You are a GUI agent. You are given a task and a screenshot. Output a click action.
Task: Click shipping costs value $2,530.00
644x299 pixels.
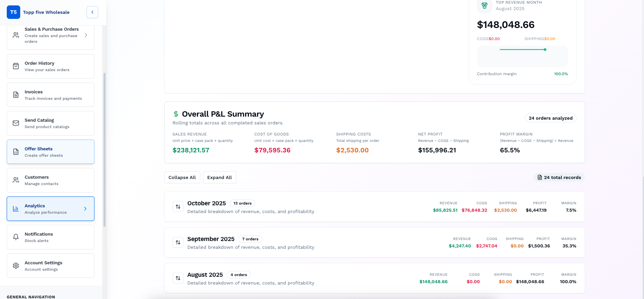352,150
